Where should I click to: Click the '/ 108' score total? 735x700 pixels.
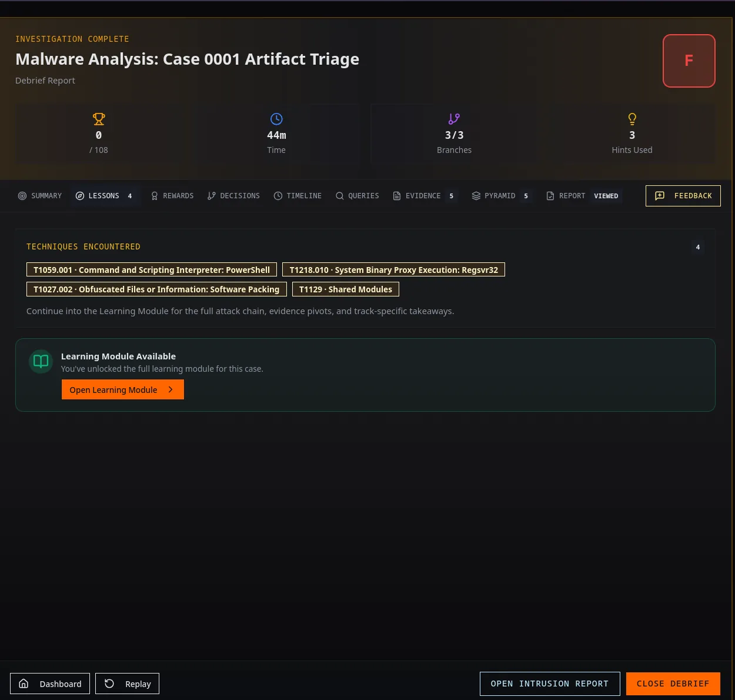tap(99, 150)
